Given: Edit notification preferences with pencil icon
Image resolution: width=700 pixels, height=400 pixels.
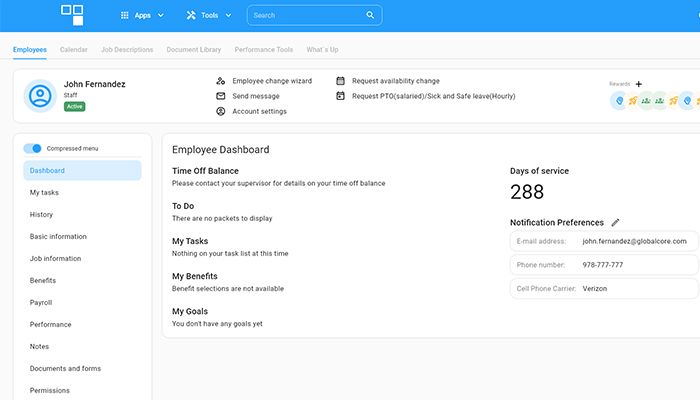Looking at the screenshot, I should tap(616, 222).
